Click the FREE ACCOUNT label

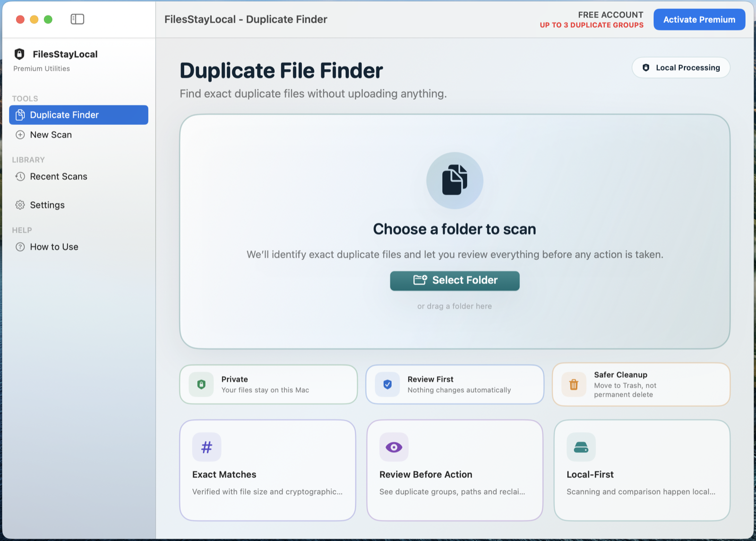(610, 15)
